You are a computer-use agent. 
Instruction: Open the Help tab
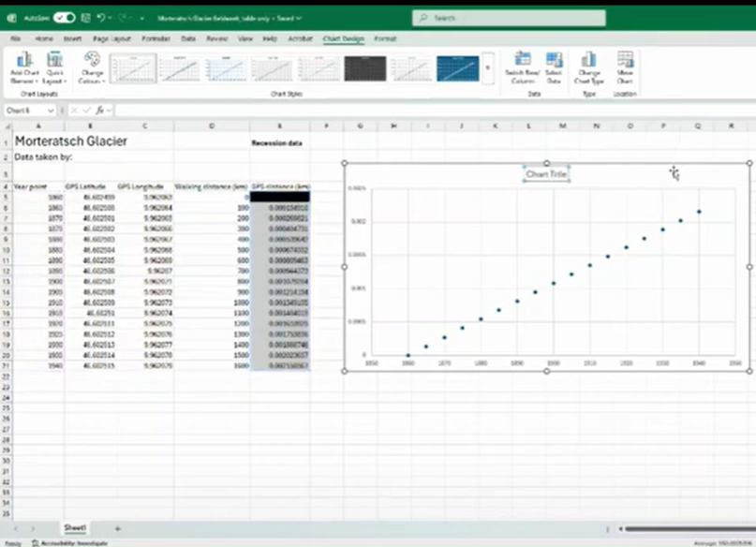(x=270, y=38)
